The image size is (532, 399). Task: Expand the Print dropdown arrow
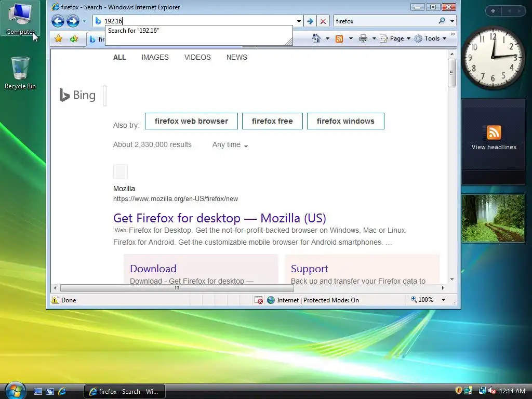tap(374, 38)
